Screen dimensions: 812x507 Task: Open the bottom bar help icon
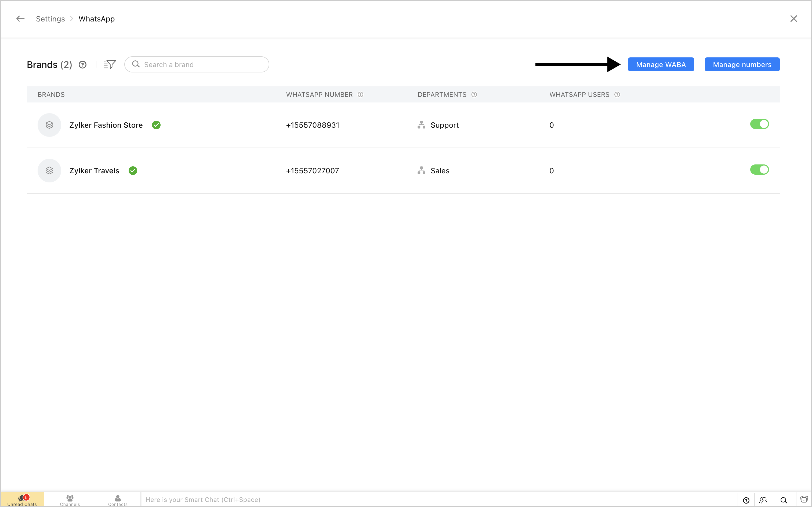pos(746,500)
